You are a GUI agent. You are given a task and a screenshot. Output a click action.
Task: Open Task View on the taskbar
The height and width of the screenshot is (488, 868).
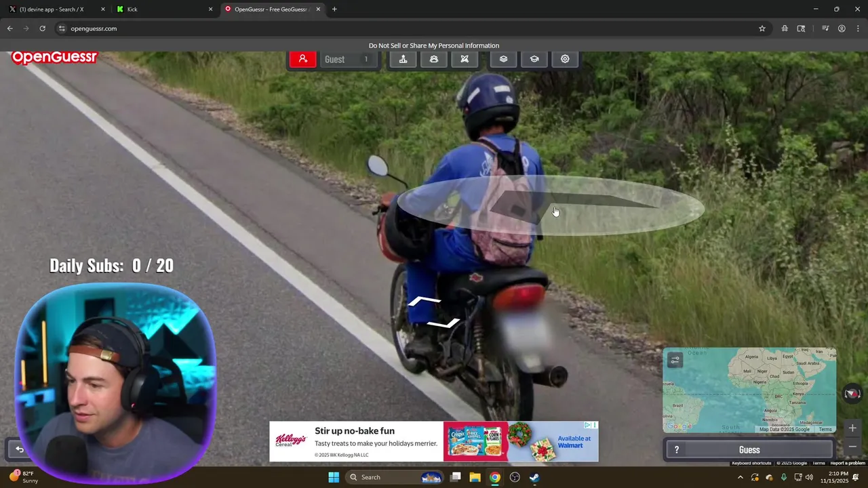pyautogui.click(x=456, y=477)
